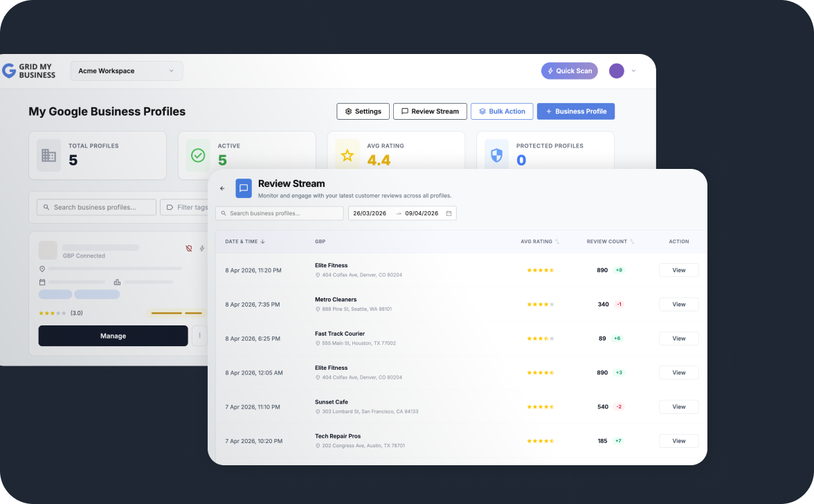Sort by Avg Rating column

pos(540,242)
